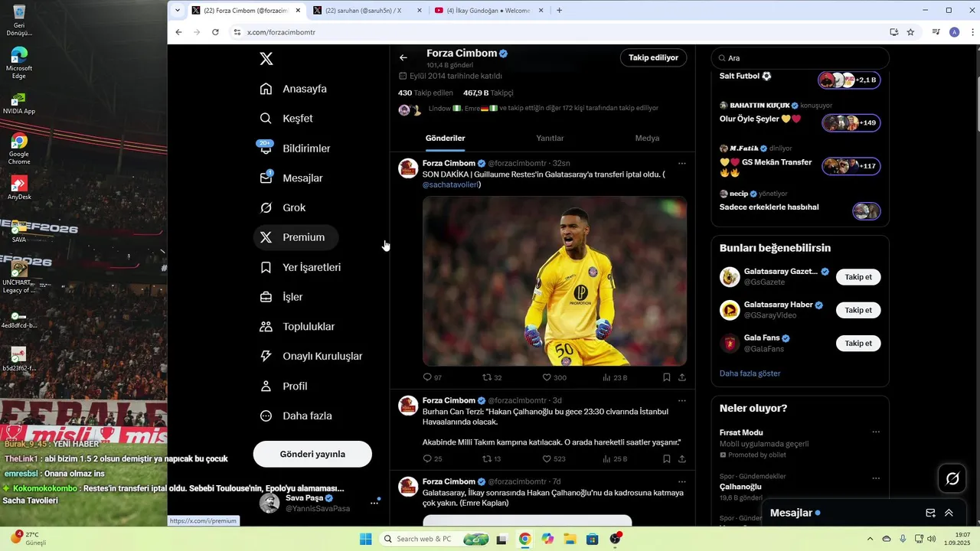Click Takip ediliyor button
This screenshot has height=551, width=980.
coord(653,57)
